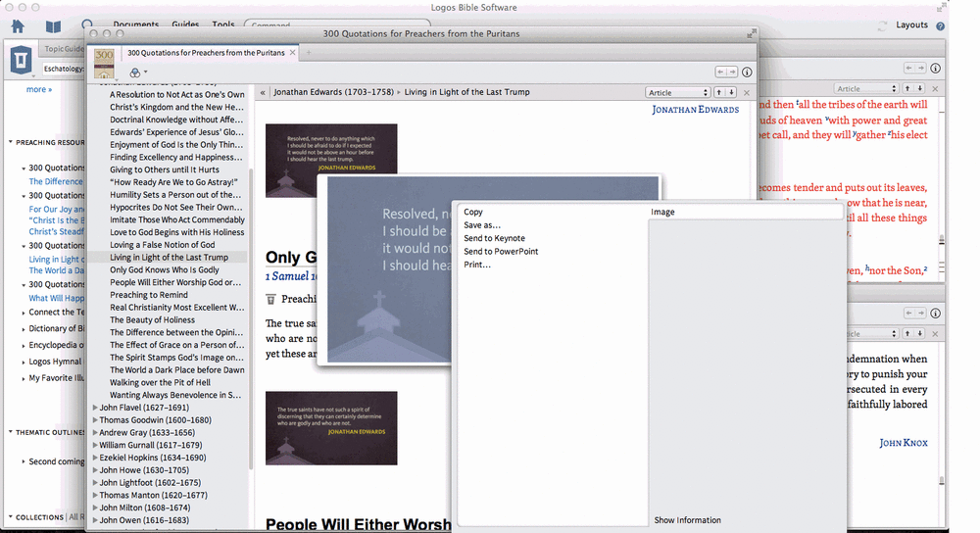Open the Guides menu
The width and height of the screenshot is (980, 533).
point(185,25)
